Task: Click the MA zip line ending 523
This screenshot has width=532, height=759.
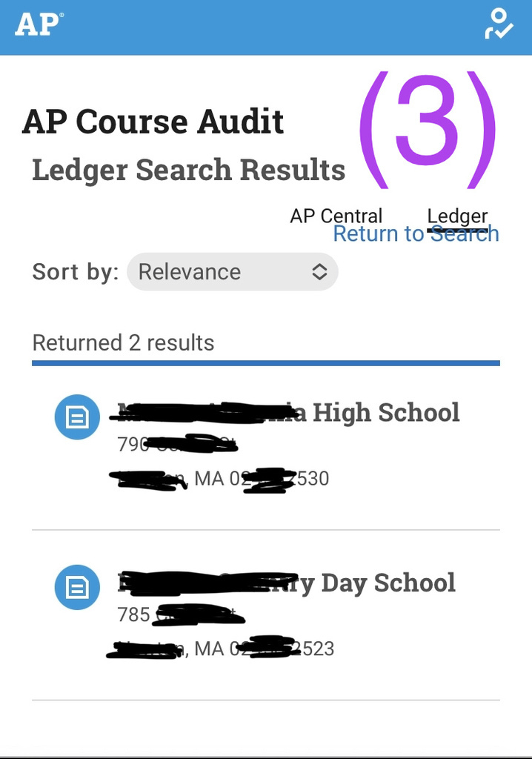Action: 221,649
